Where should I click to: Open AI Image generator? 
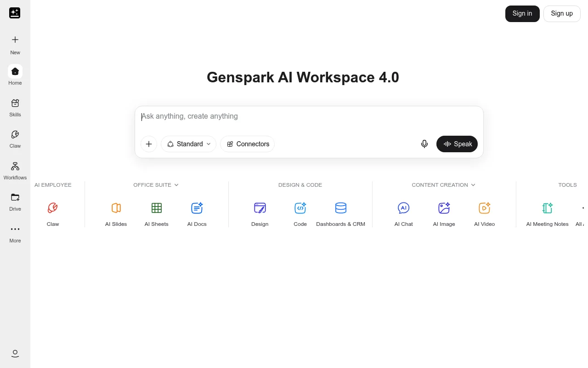[444, 214]
